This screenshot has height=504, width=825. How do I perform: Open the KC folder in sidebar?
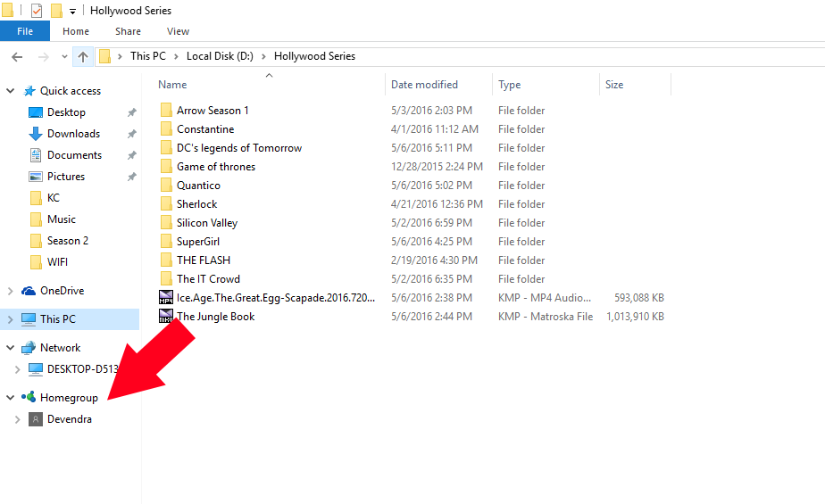point(54,198)
